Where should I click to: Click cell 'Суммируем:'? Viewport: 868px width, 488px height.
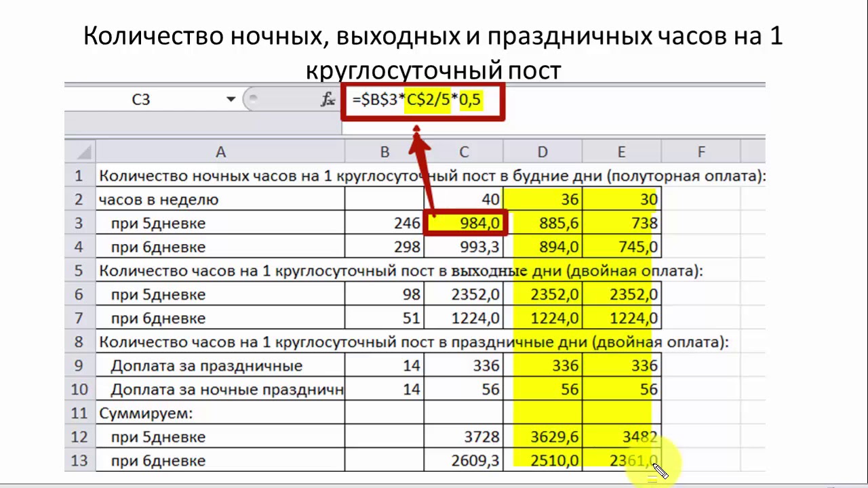(220, 413)
